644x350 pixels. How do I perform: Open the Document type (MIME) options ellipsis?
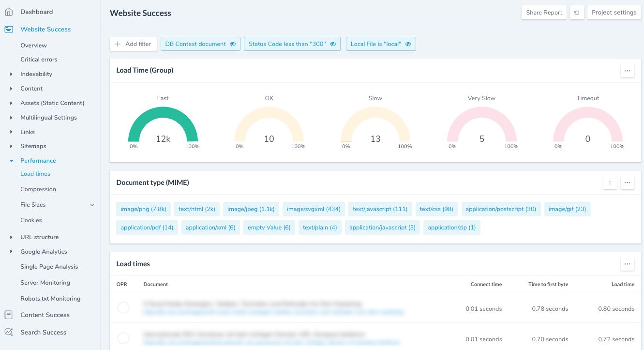[x=628, y=183]
